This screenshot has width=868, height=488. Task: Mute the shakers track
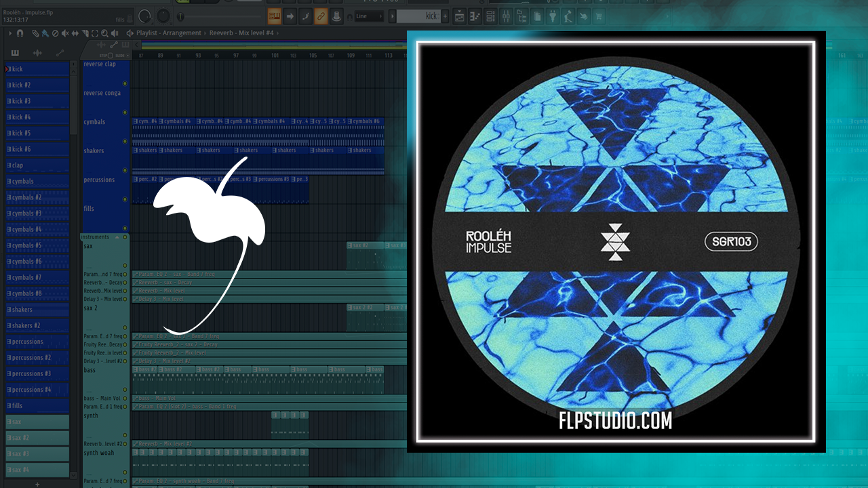tap(125, 170)
